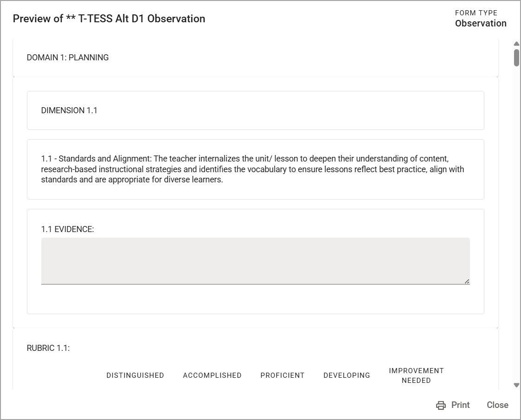Select the Developing rubric column header

[x=347, y=375]
